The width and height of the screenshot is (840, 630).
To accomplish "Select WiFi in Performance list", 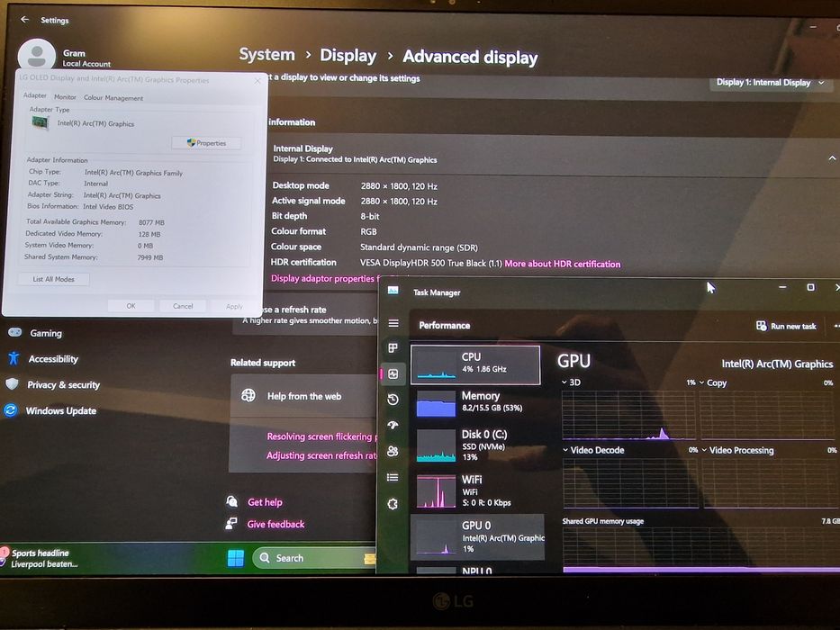I will click(475, 490).
